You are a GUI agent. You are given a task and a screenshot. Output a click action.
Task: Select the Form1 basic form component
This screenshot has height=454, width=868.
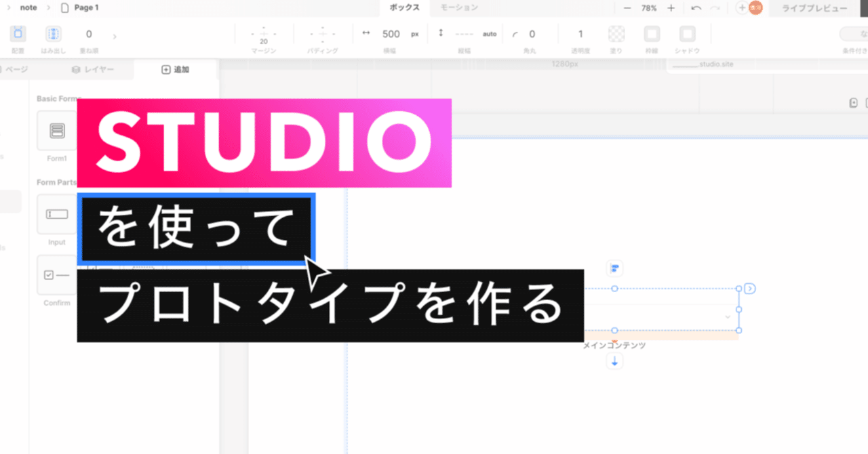57,130
